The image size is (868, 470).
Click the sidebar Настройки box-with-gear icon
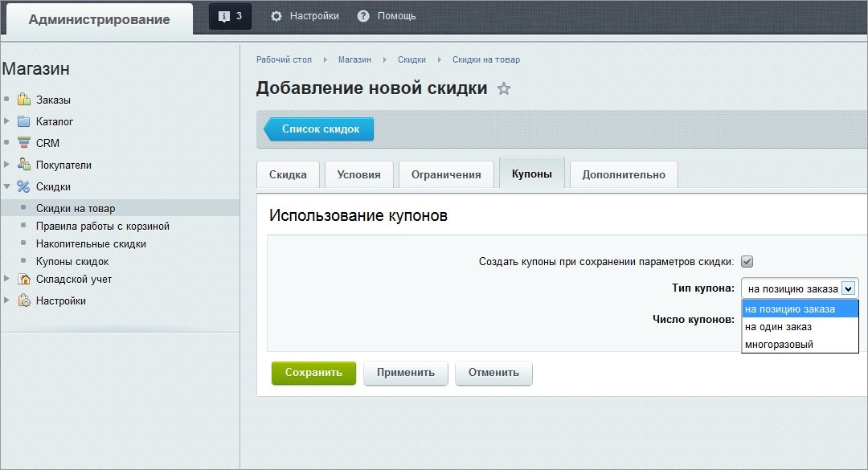click(24, 300)
